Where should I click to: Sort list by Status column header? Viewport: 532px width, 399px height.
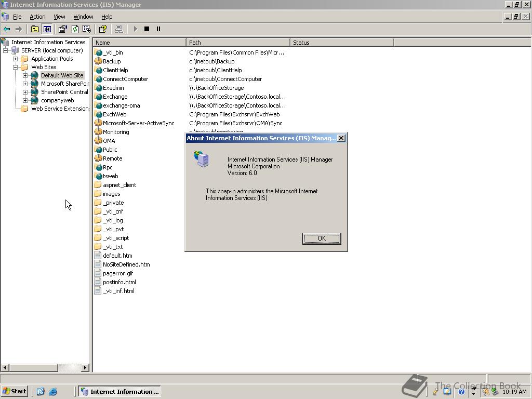click(342, 43)
